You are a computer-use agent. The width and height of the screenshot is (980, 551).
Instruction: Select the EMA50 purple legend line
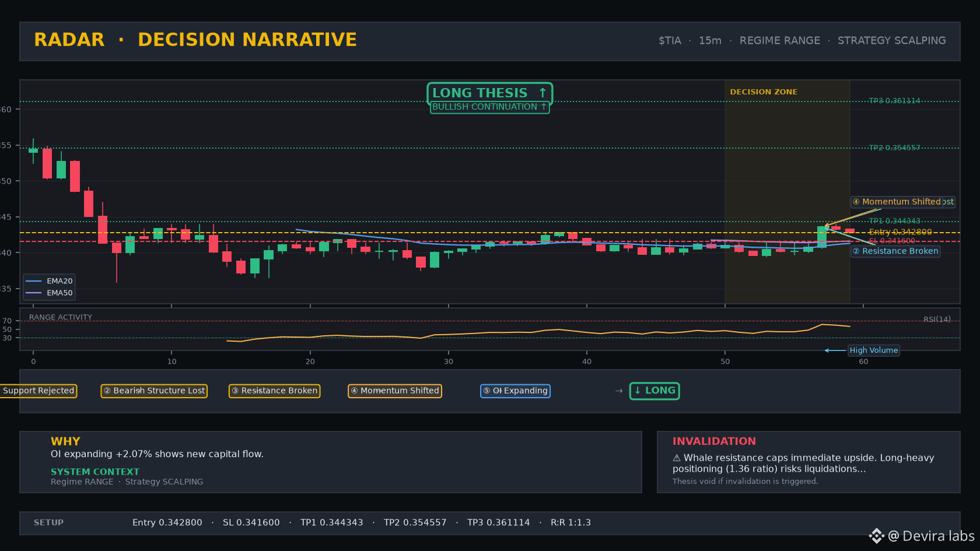click(x=33, y=293)
